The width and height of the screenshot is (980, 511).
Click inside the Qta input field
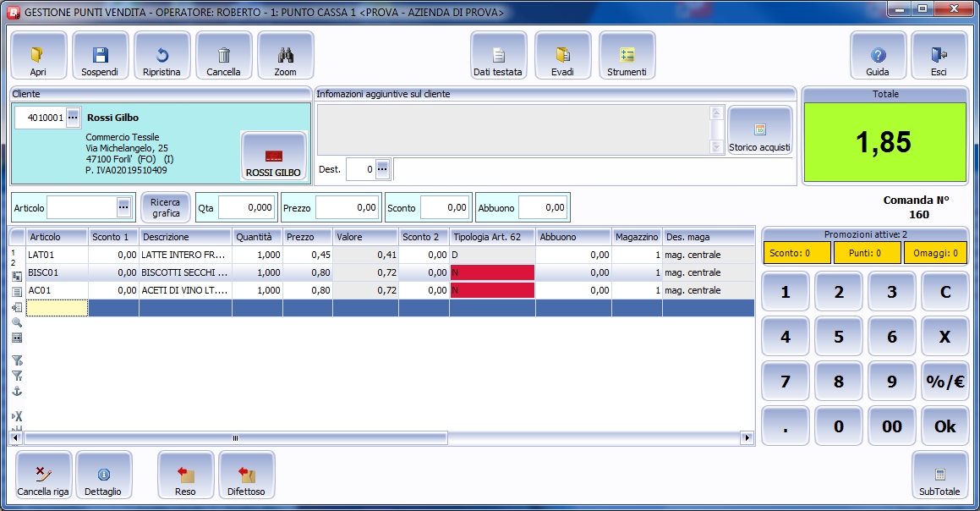[x=246, y=207]
